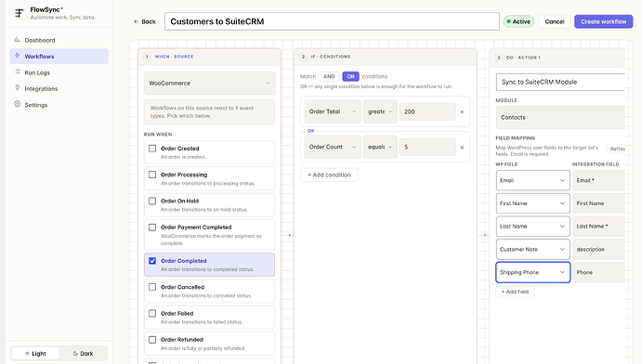Open the greater-than operator dropdown
The image size is (641, 364).
(x=380, y=111)
